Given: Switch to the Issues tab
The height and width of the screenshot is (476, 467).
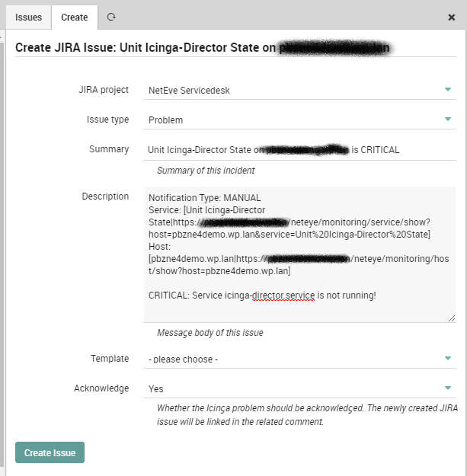Looking at the screenshot, I should click(x=28, y=18).
